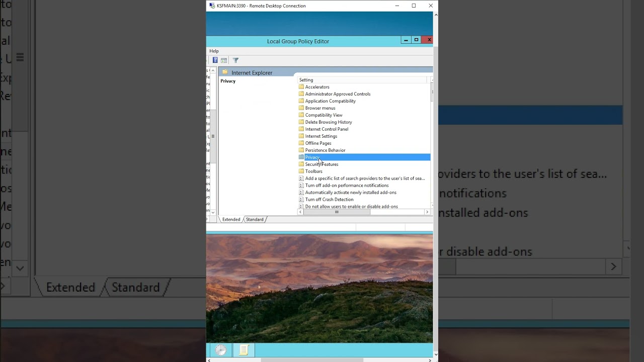Click the tree pane scroll down arrow
The image size is (644, 362).
213,213
